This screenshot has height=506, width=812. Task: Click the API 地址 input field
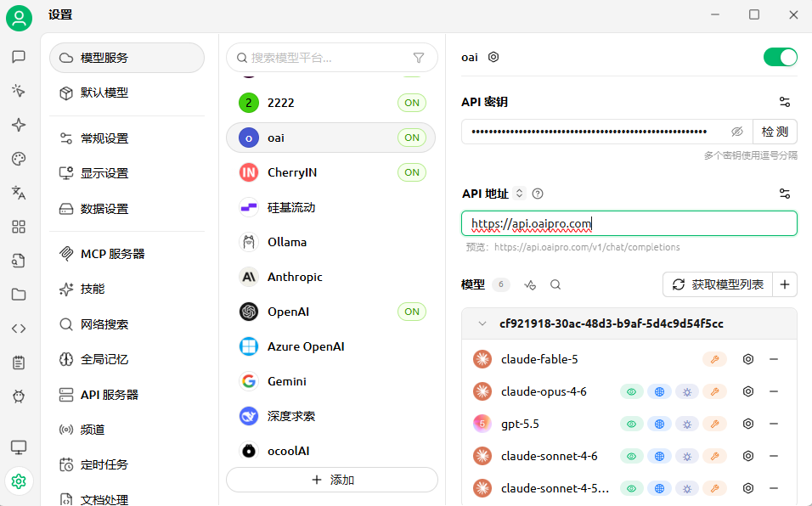[x=629, y=223]
